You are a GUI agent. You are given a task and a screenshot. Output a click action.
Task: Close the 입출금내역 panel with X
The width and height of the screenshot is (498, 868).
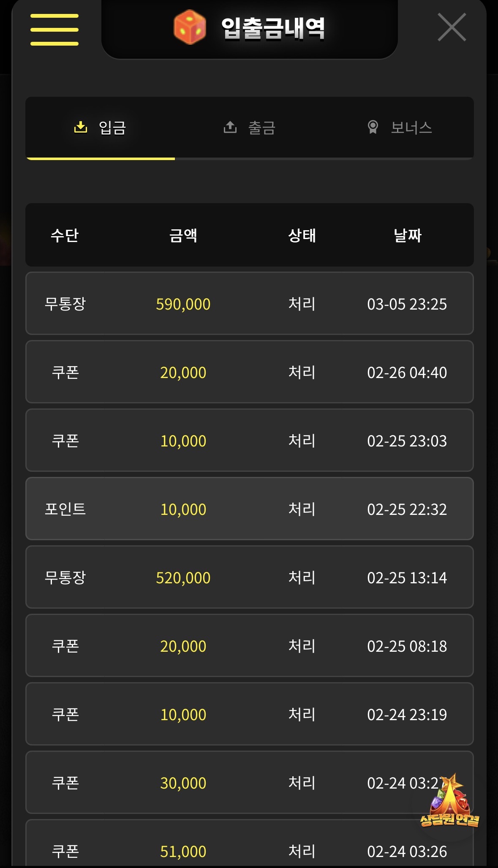[x=452, y=27]
